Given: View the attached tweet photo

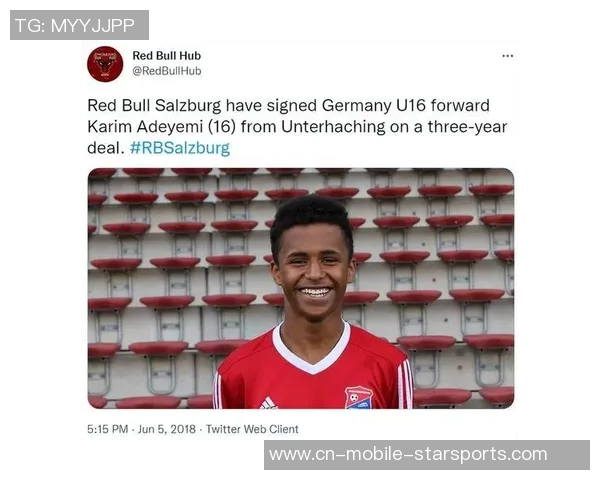Looking at the screenshot, I should tap(301, 289).
